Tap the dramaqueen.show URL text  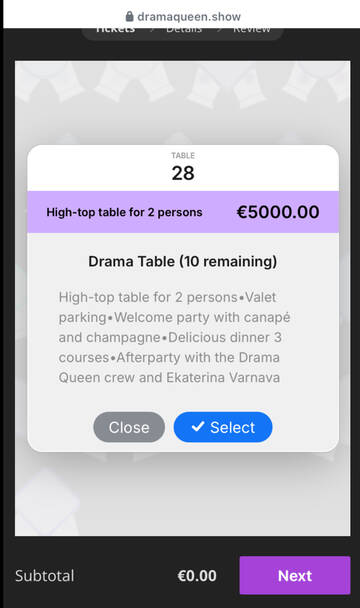(189, 17)
